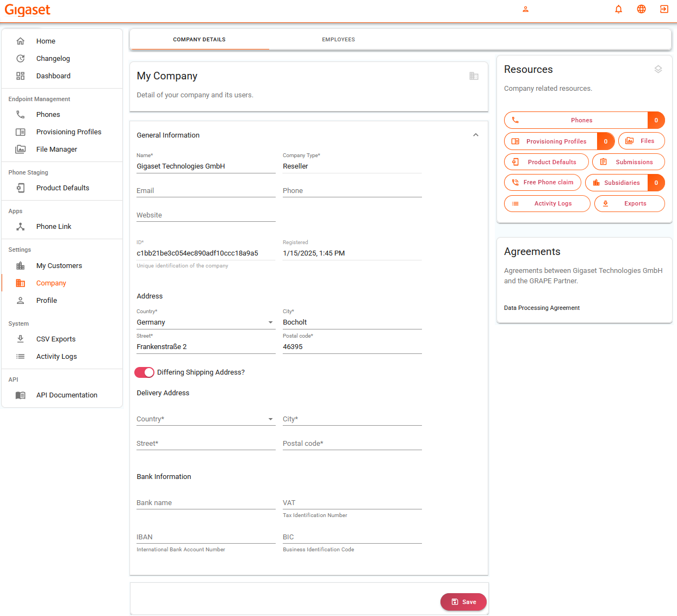Click the Delivery Address Postal code field
This screenshot has height=616, width=677.
coord(352,444)
